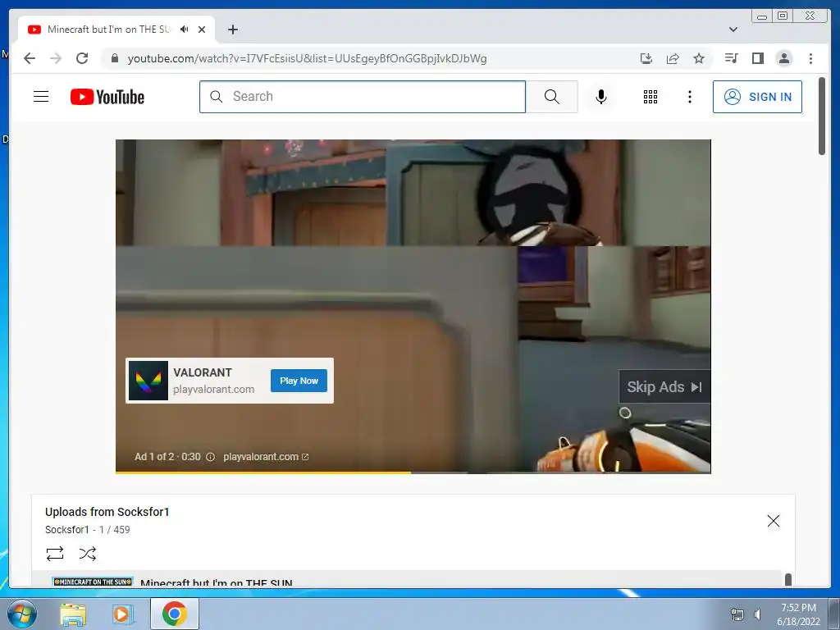840x630 pixels.
Task: Start voice search with the microphone icon
Action: pyautogui.click(x=601, y=97)
